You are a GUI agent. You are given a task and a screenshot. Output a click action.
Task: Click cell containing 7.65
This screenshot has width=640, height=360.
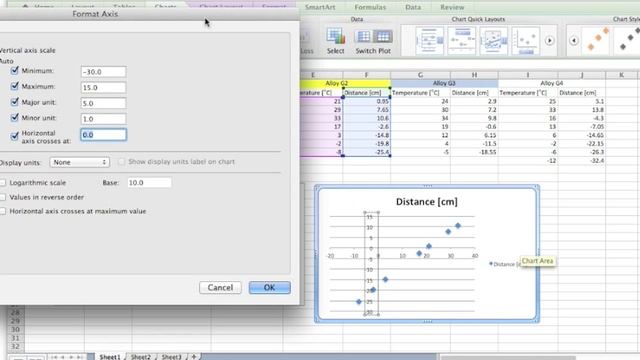367,110
